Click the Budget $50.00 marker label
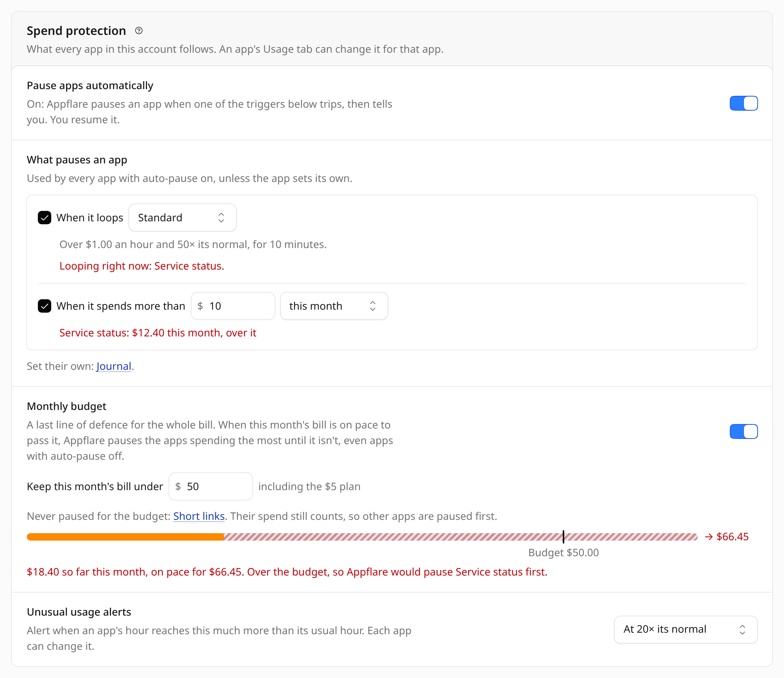The height and width of the screenshot is (678, 784). 563,552
